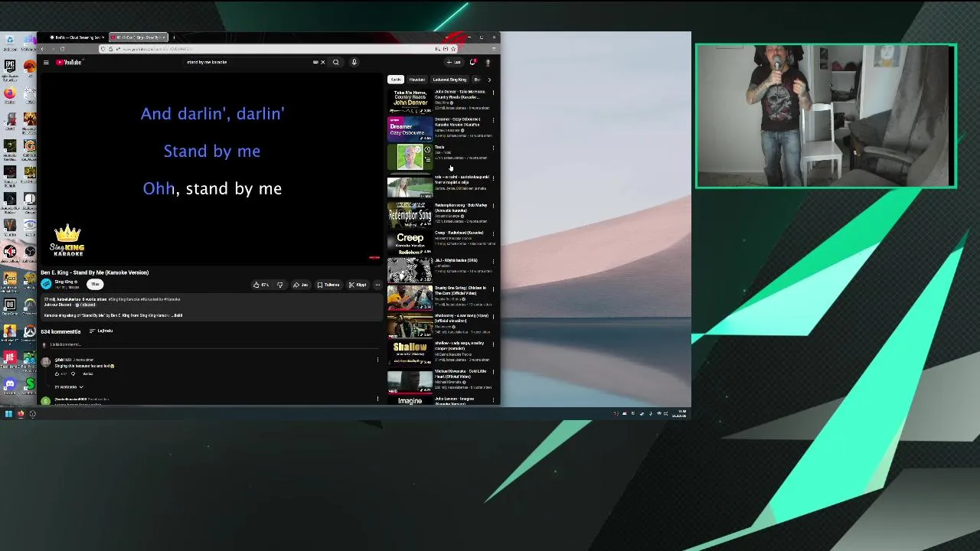Screen dimensions: 980x551
Task: Create a clip with the Klippi button
Action: 358,285
